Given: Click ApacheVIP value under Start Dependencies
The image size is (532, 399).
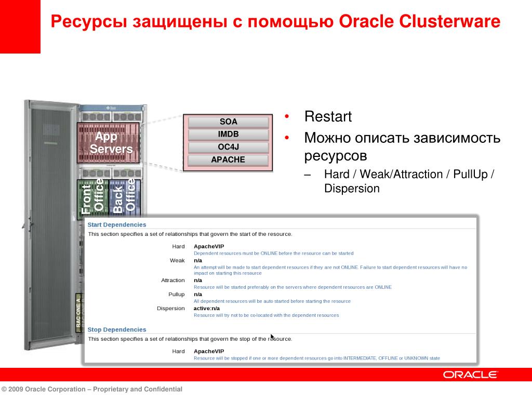Looking at the screenshot, I should coord(209,246).
